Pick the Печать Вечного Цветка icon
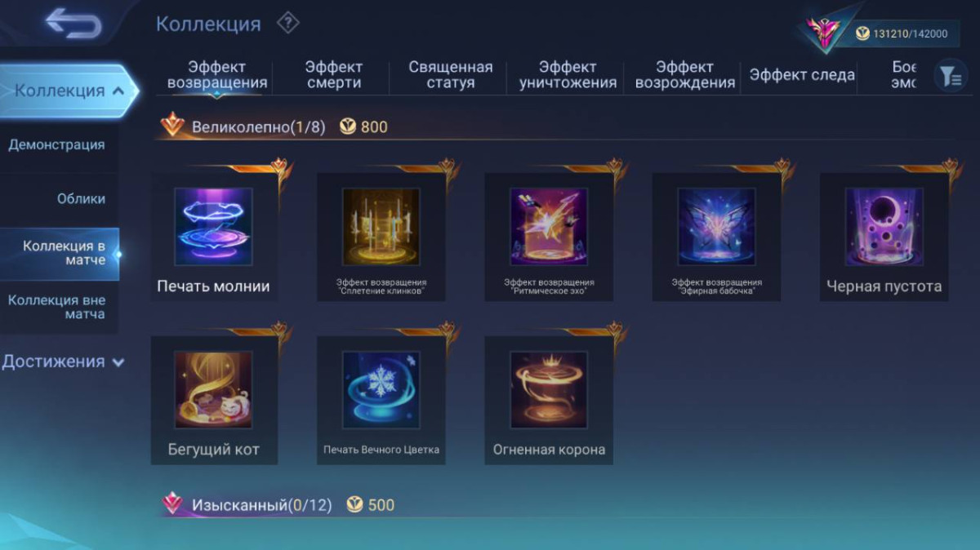 tap(381, 390)
